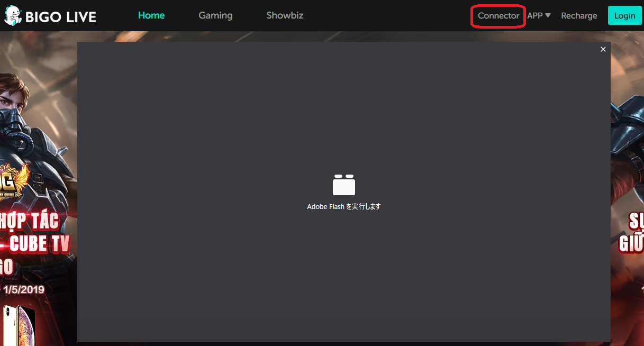Open the Gaming tab
The height and width of the screenshot is (346, 644).
pyautogui.click(x=215, y=15)
